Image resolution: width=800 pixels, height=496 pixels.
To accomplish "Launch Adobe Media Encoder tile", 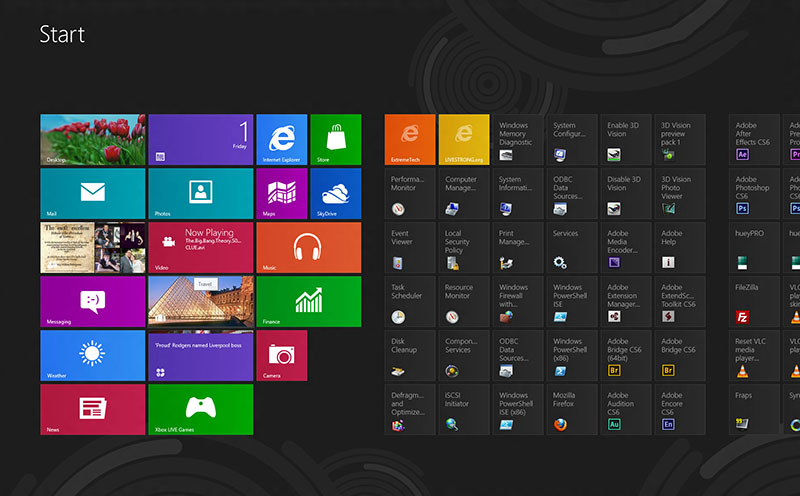I will point(626,247).
